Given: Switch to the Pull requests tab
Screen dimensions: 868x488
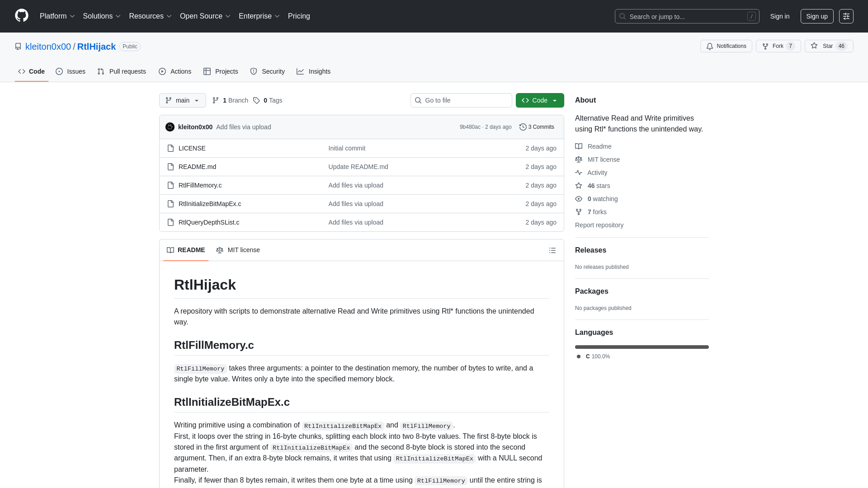Looking at the screenshot, I should point(122,71).
